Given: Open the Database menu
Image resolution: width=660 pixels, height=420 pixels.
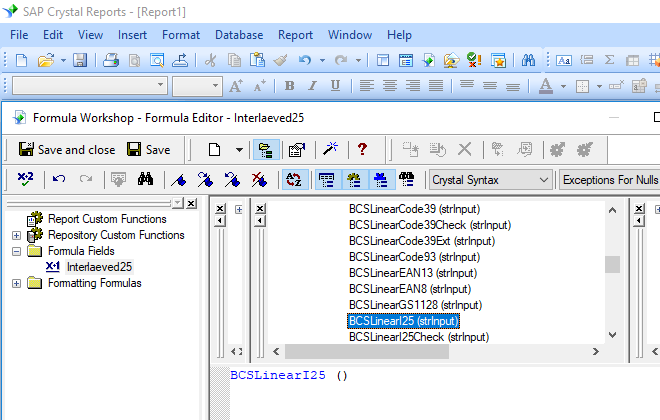Looking at the screenshot, I should coord(239,35).
